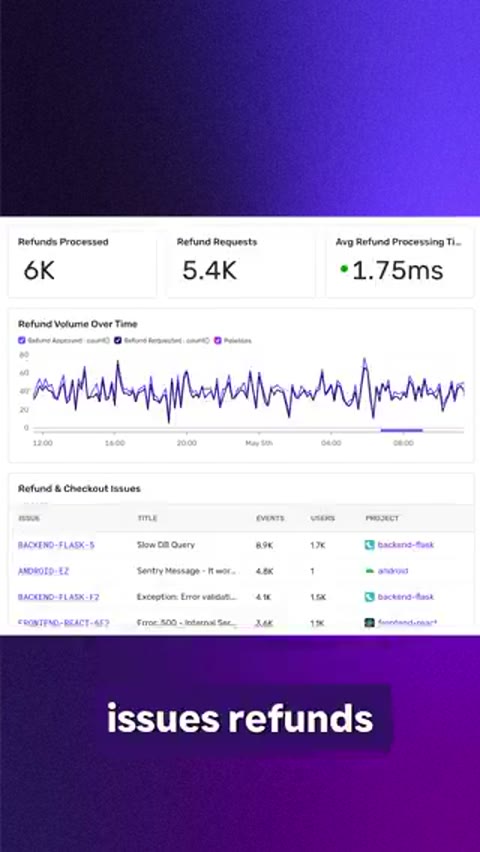Click the Slow DB Query title cell
480x852 pixels.
click(x=166, y=544)
